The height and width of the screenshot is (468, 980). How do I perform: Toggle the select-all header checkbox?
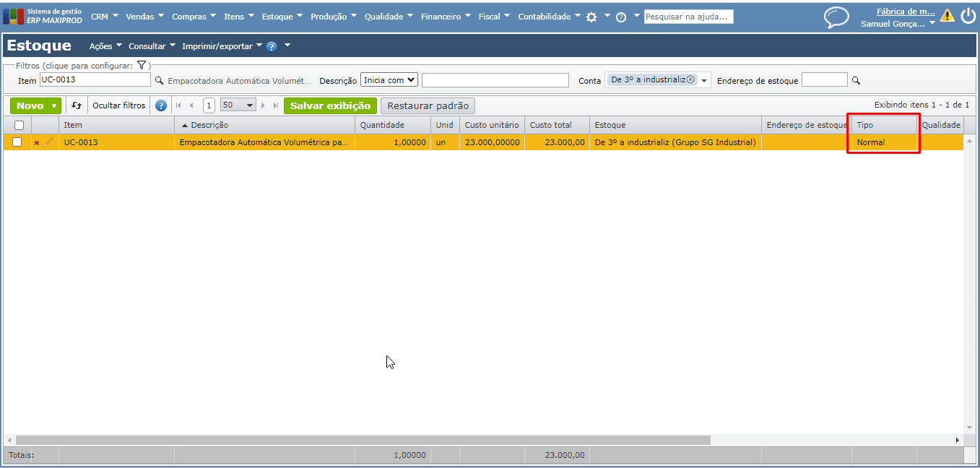[19, 125]
